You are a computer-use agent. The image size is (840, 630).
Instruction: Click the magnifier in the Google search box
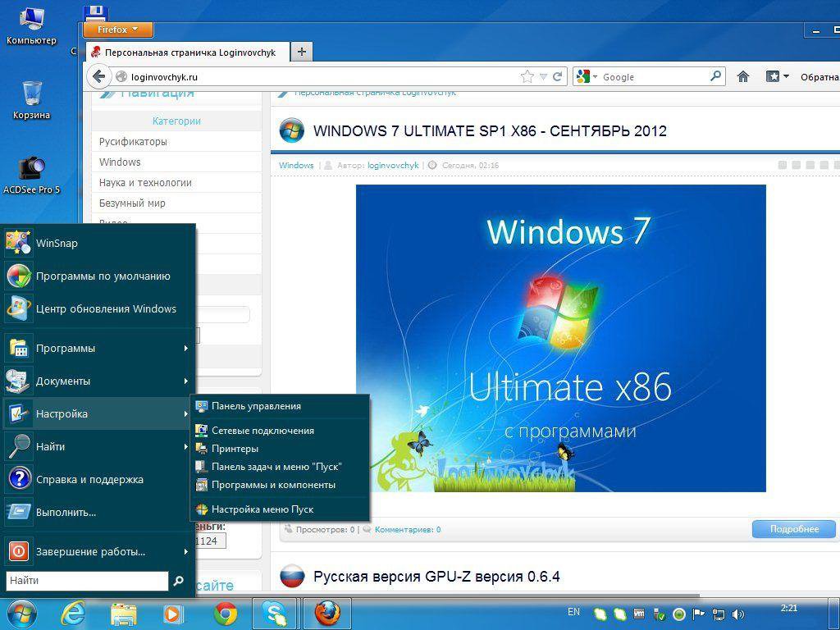pyautogui.click(x=715, y=76)
